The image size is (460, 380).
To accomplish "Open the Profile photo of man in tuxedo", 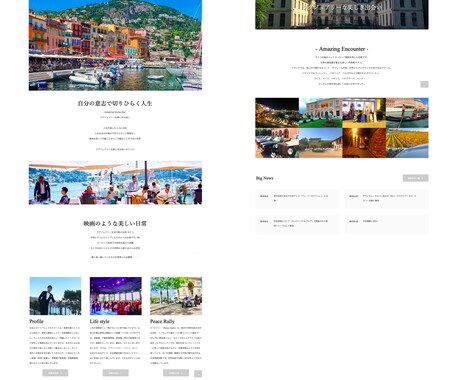I will coord(55,296).
